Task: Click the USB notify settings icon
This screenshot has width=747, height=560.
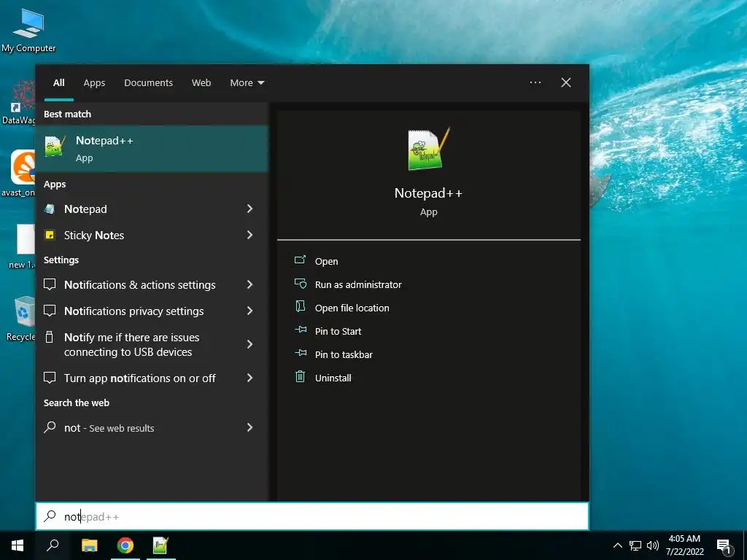Action: (x=49, y=337)
